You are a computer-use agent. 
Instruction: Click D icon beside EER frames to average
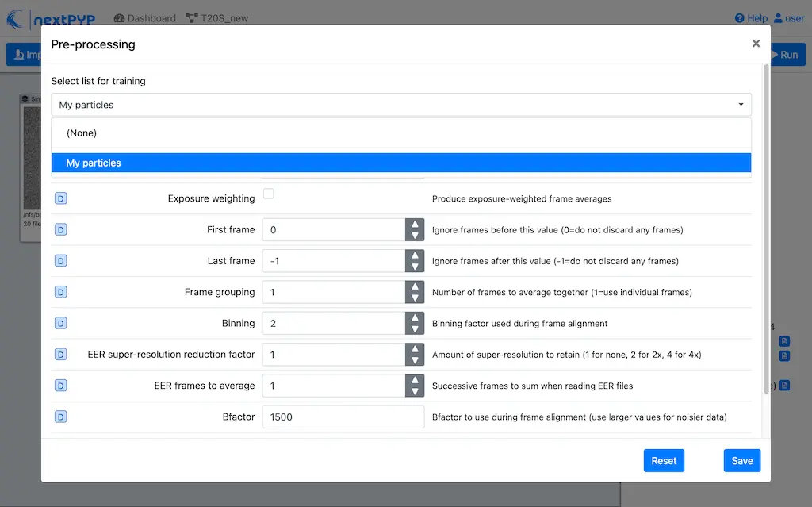[x=61, y=386]
